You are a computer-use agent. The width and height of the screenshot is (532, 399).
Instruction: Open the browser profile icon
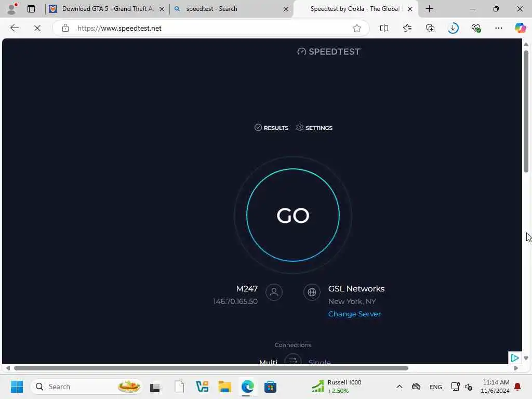tap(12, 9)
